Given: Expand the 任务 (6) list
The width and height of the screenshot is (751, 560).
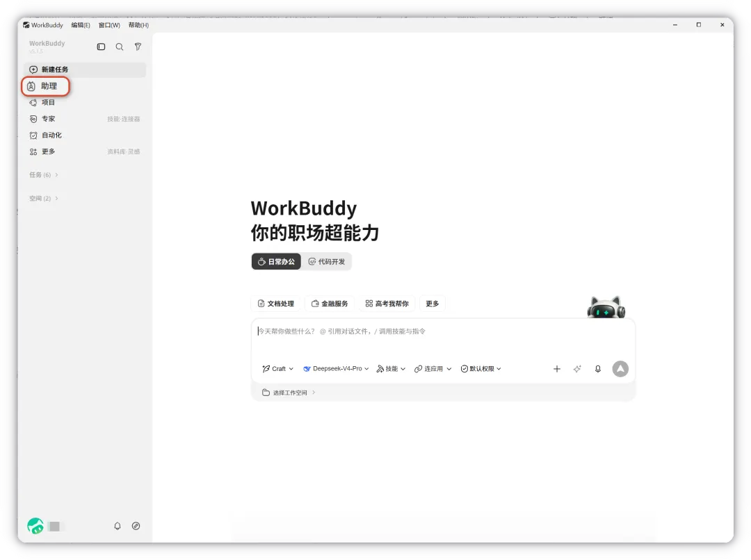Looking at the screenshot, I should coord(44,174).
